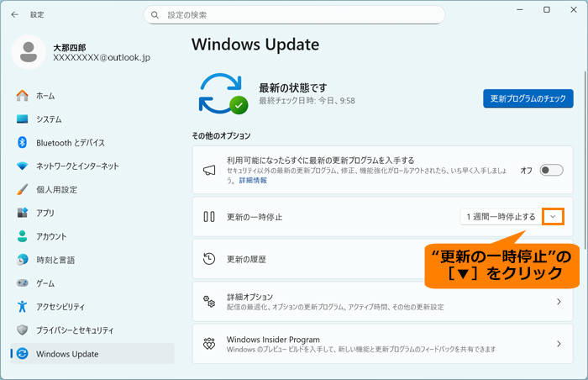Click the back arrow icon
588x380 pixels.
point(14,14)
